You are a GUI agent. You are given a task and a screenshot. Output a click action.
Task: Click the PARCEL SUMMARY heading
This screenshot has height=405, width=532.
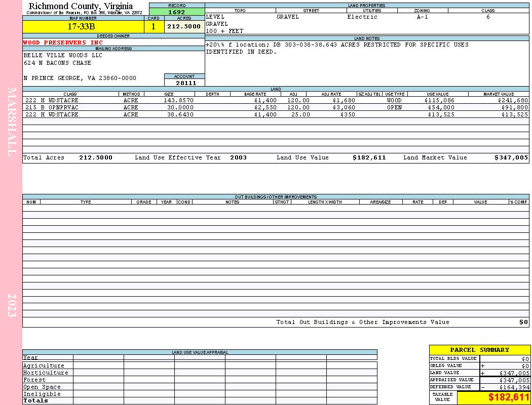click(x=479, y=350)
